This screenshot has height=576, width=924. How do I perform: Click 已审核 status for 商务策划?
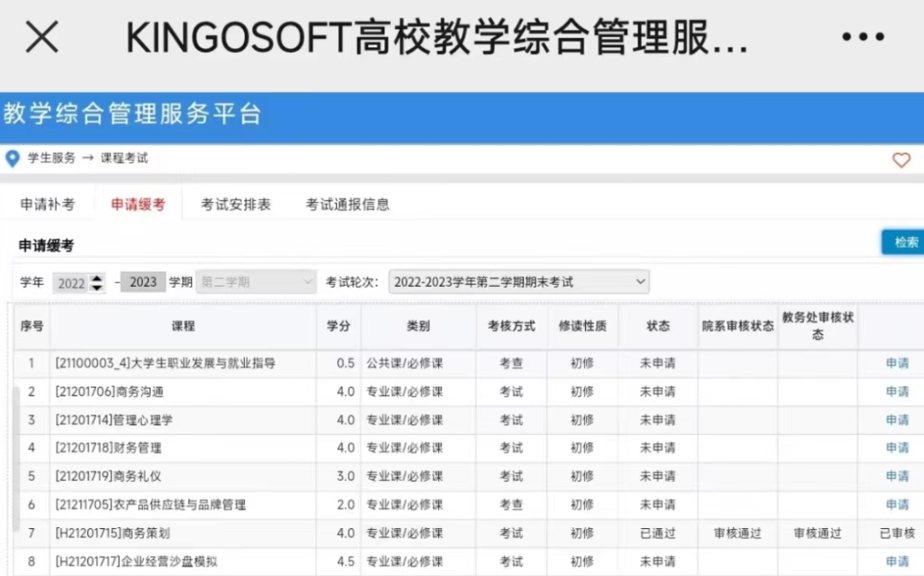point(896,532)
